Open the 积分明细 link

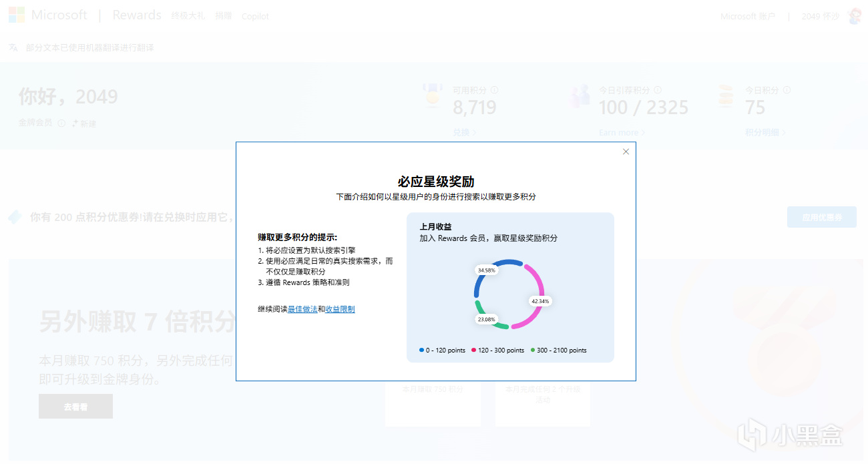point(765,132)
